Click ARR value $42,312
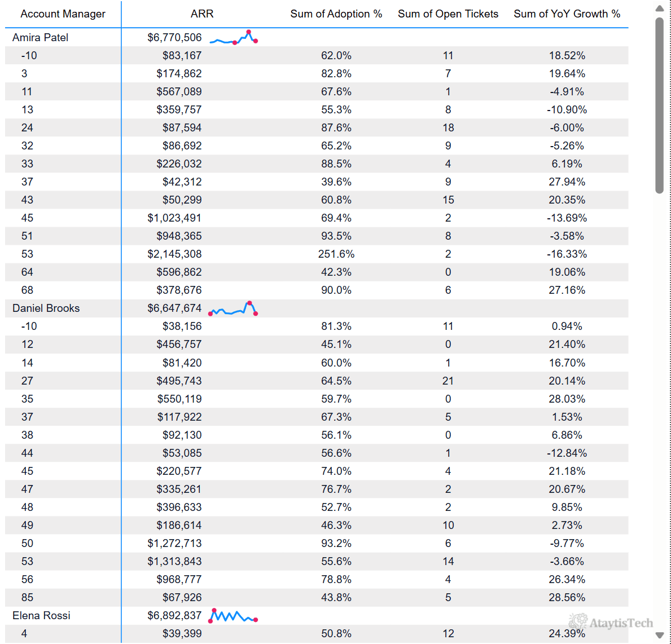The height and width of the screenshot is (644, 671). (x=182, y=182)
